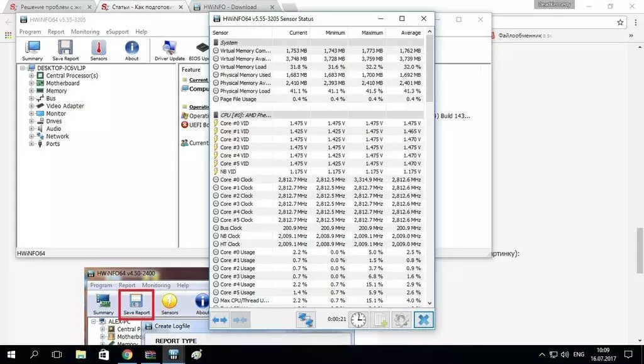The height and width of the screenshot is (364, 644).
Task: Expand the Central Processor(s) tree node
Action: point(31,76)
